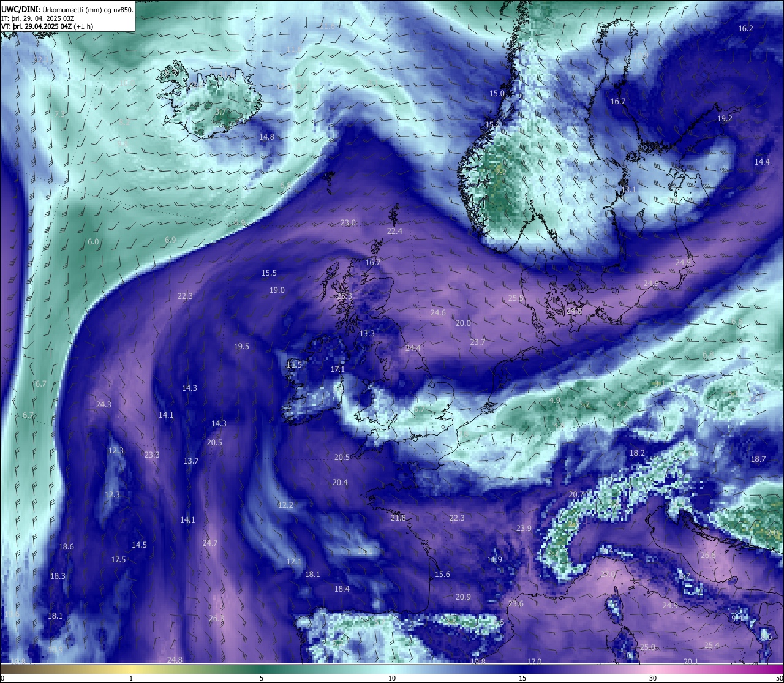This screenshot has width=784, height=683.
Task: Select the 15.6 value label
Action: coord(442,574)
